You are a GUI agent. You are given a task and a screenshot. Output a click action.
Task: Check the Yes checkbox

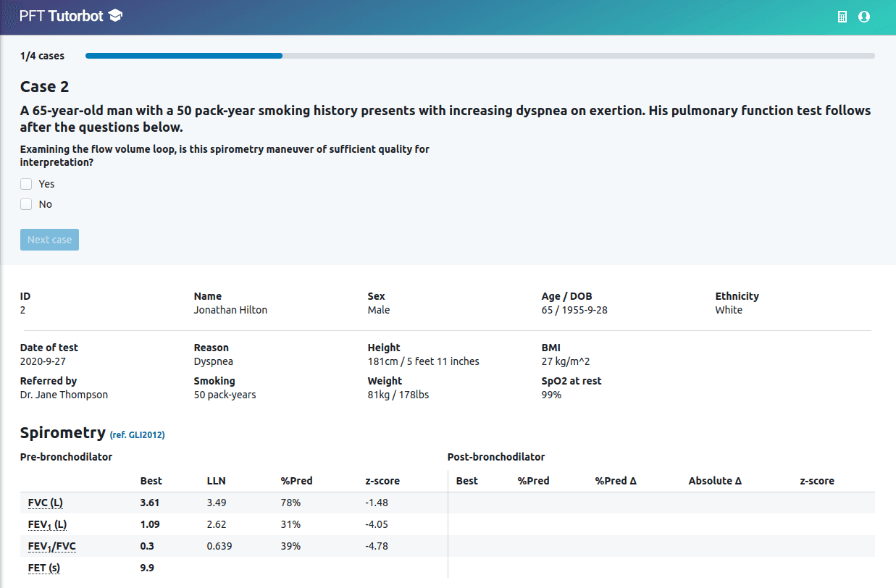pos(26,184)
